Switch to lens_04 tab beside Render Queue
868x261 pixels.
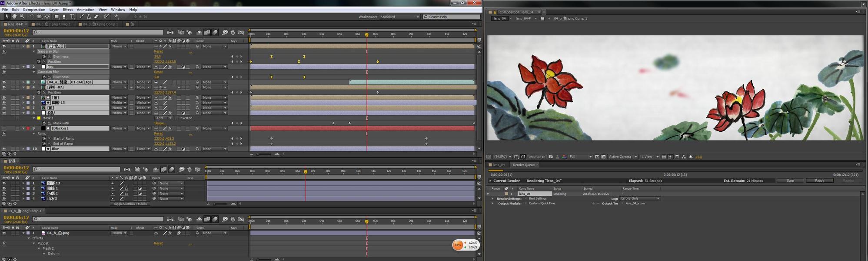pos(499,165)
